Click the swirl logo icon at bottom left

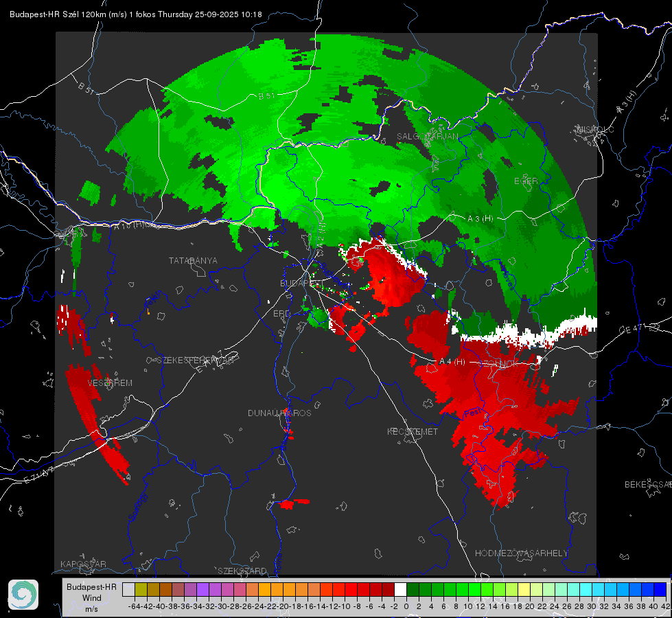coord(23,595)
